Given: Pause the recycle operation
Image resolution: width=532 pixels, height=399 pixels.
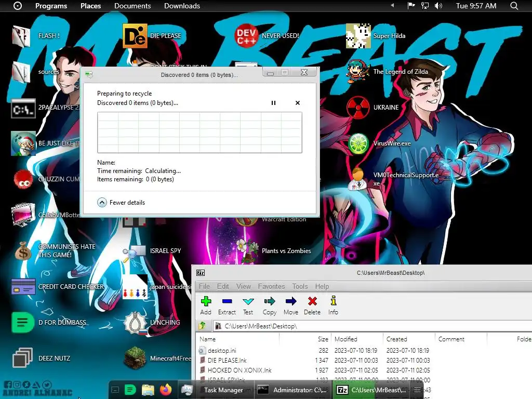Looking at the screenshot, I should (x=273, y=103).
